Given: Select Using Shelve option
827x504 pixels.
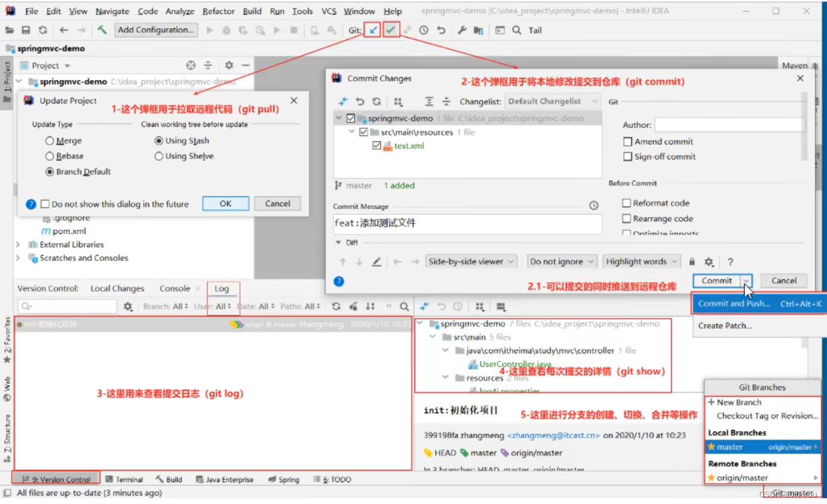Looking at the screenshot, I should pos(159,156).
